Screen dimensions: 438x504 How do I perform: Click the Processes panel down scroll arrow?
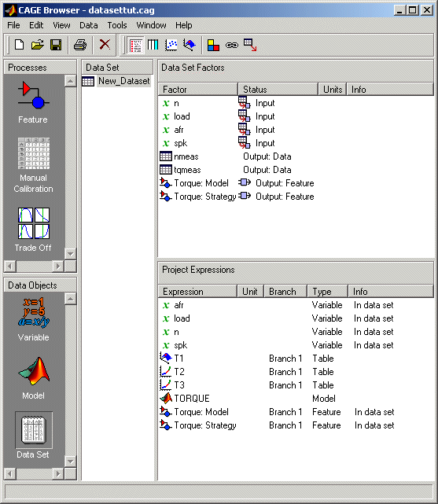pos(70,254)
